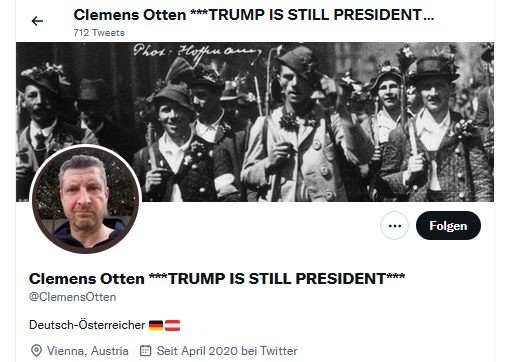Viewport: 505px width, 362px height.
Task: Click the 712 Tweets count
Action: [x=99, y=33]
